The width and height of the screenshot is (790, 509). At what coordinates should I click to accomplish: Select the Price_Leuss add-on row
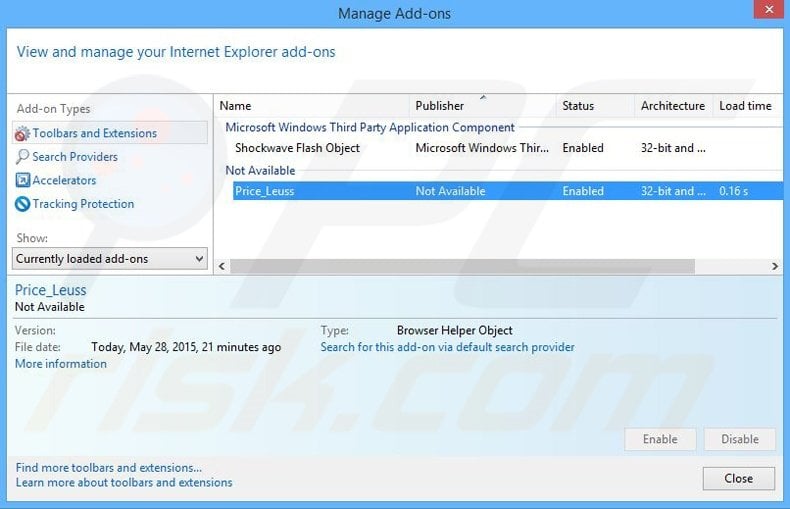[508, 191]
